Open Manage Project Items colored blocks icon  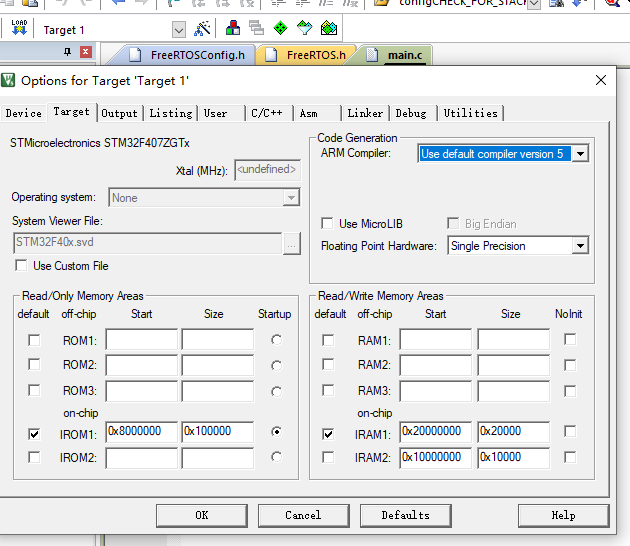233,28
